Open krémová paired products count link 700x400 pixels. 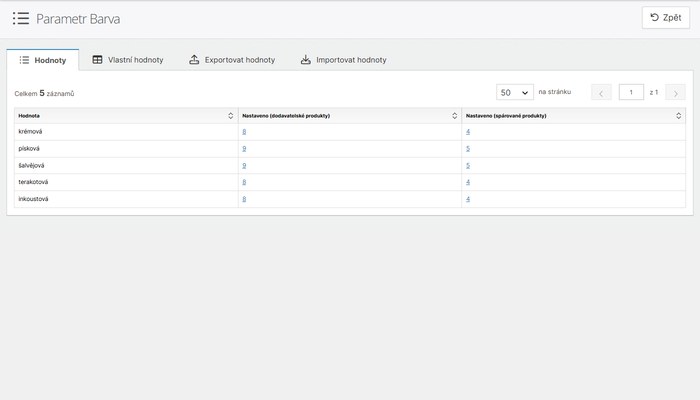[468, 132]
